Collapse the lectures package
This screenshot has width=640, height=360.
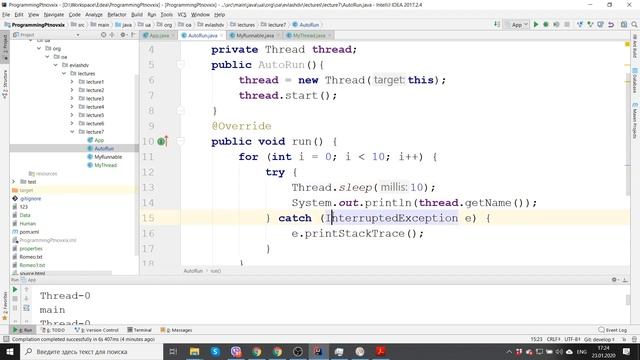(x=64, y=73)
